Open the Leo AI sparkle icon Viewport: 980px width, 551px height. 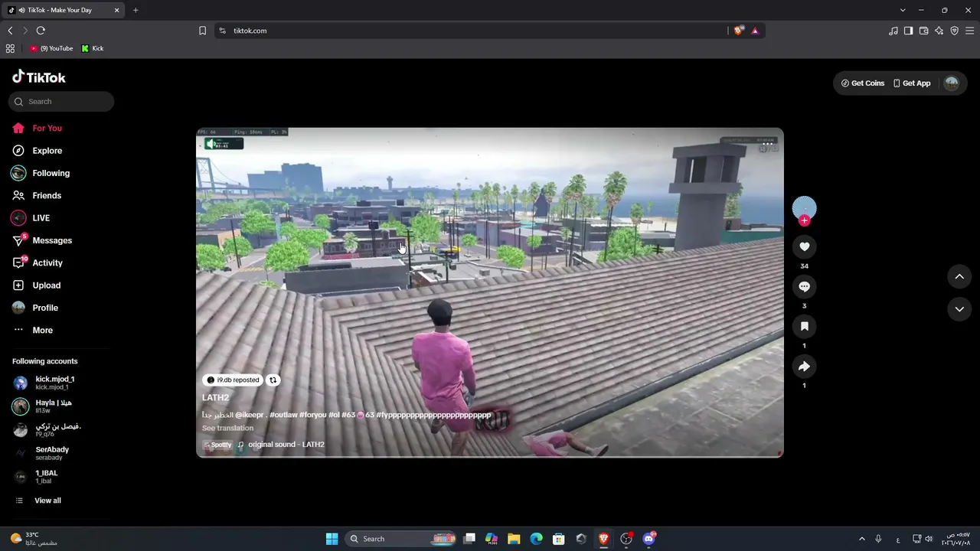click(x=939, y=31)
